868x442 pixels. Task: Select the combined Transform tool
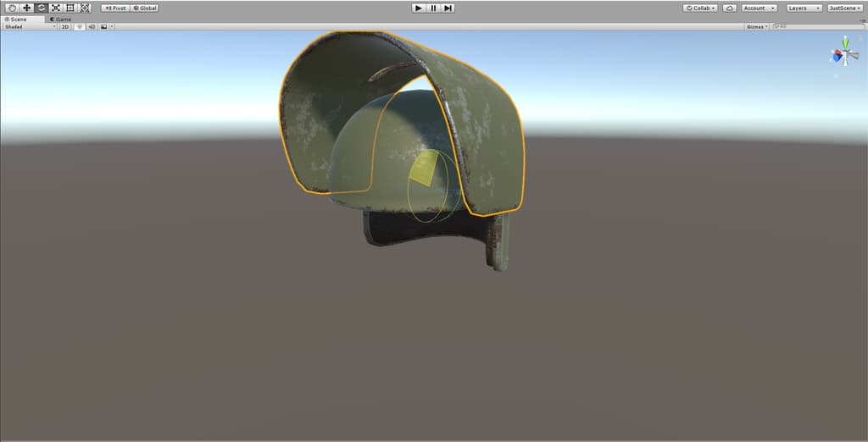coord(84,8)
